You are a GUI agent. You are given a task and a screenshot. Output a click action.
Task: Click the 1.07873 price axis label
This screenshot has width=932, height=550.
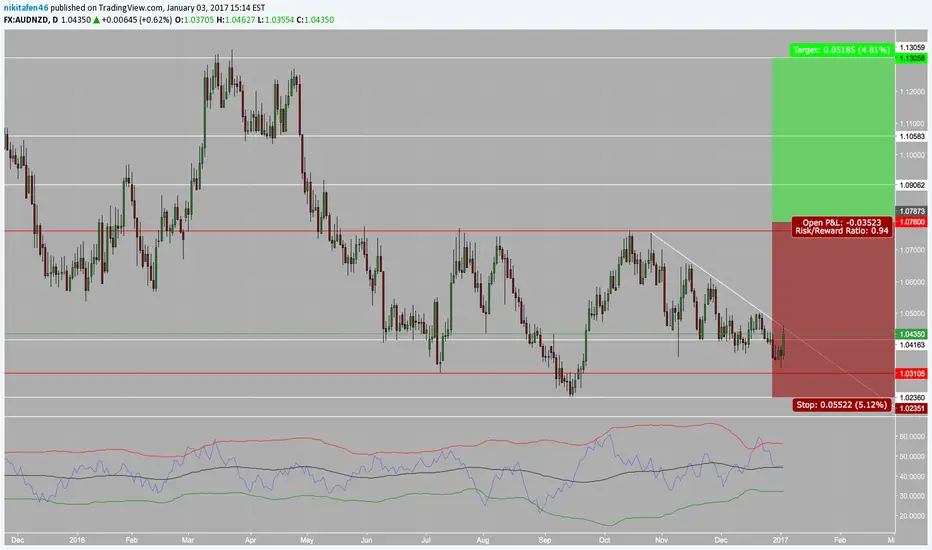tap(912, 211)
